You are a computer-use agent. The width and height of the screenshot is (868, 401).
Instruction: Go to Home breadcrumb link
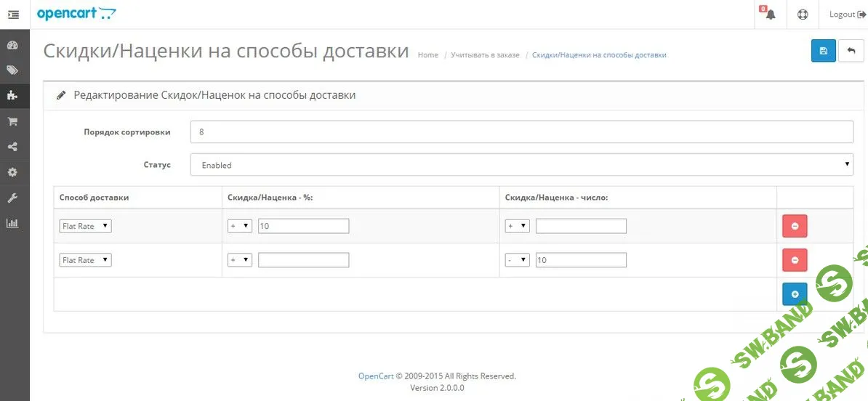pyautogui.click(x=428, y=55)
